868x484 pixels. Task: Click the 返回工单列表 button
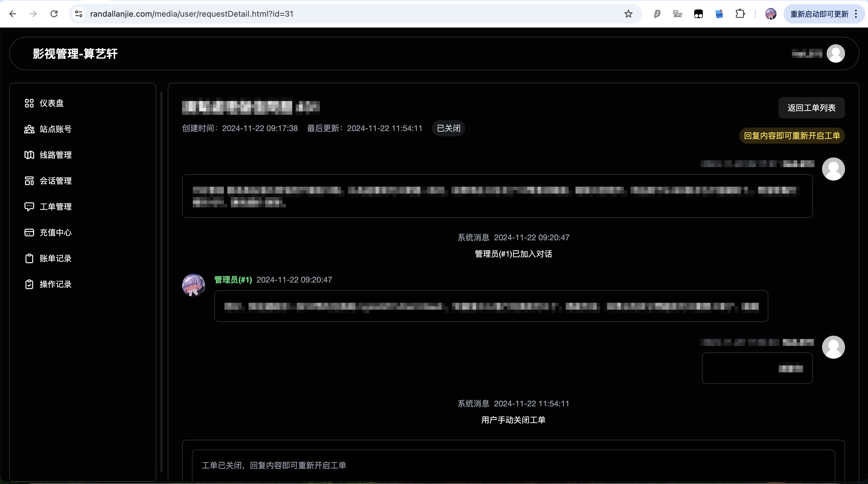[x=811, y=108]
